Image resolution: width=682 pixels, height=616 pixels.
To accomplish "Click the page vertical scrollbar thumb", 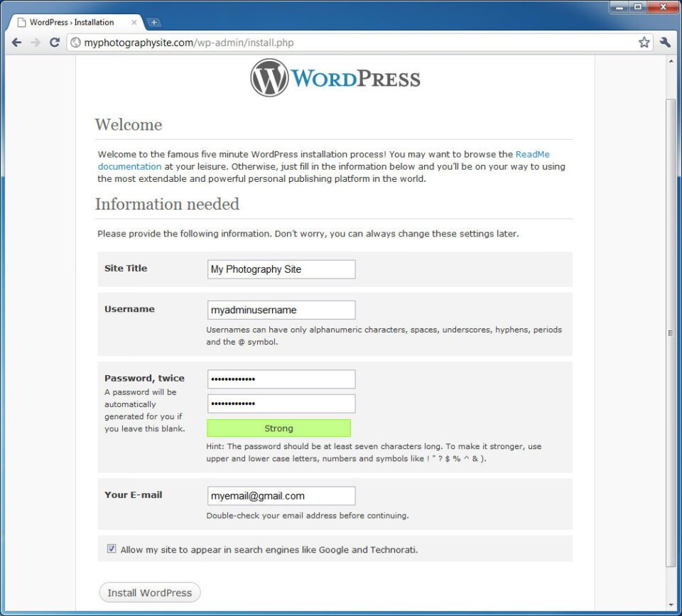I will 670,333.
